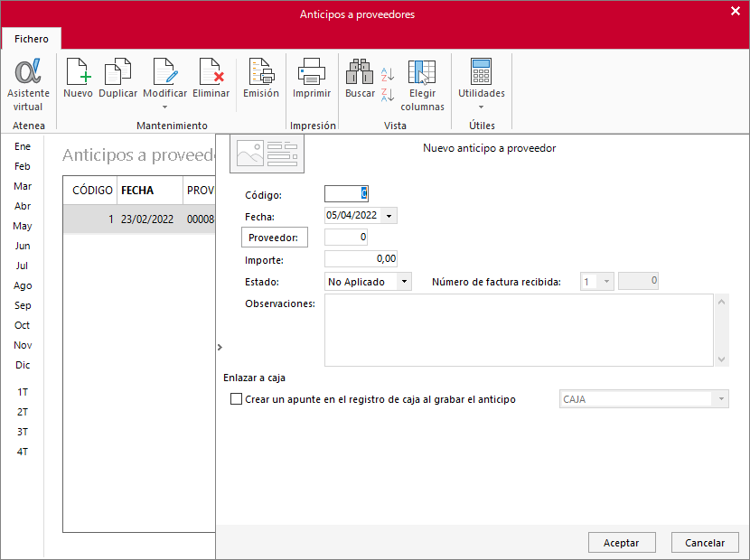Filter by Oct month
Viewport: 750px width, 560px height.
tap(23, 325)
